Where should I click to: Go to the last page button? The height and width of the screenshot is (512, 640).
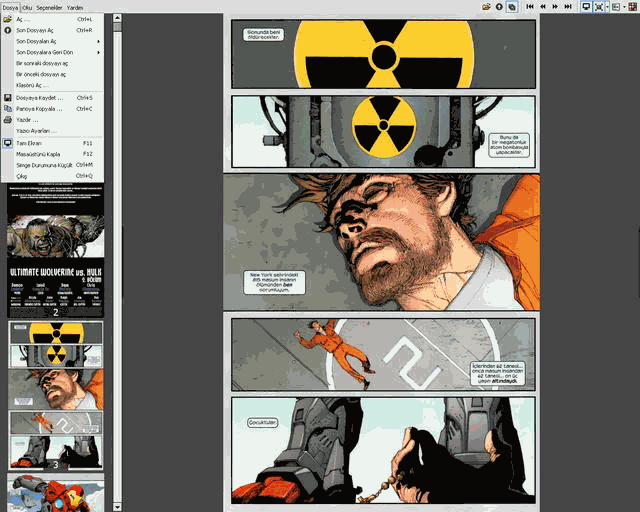coord(568,7)
